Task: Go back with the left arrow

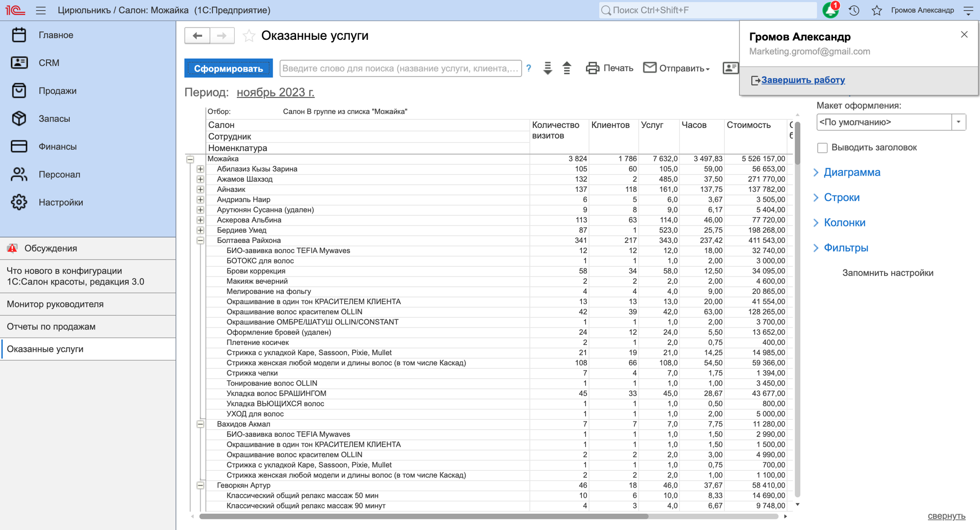Action: click(x=197, y=35)
